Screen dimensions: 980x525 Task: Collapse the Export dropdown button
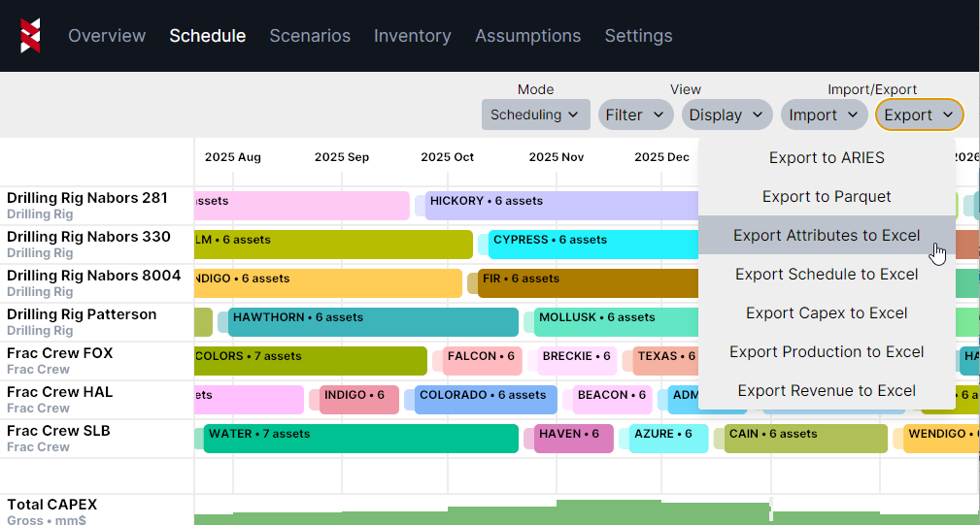(919, 115)
